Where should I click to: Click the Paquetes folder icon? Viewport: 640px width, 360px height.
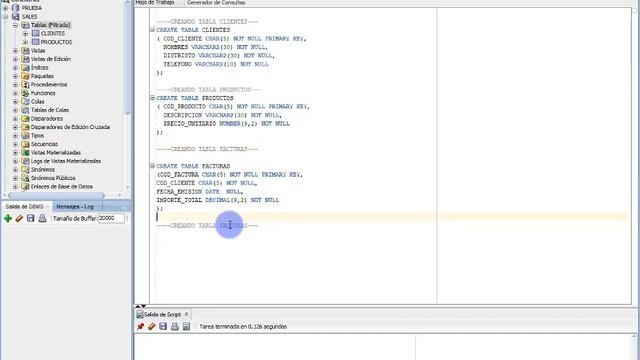(25, 76)
